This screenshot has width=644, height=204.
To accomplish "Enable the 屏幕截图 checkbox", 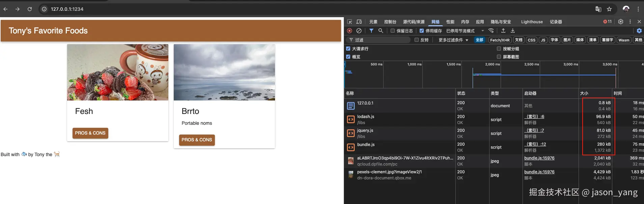I will (x=499, y=57).
